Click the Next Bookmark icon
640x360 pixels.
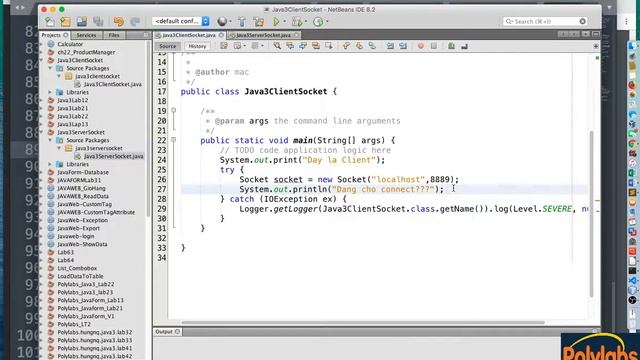click(359, 46)
